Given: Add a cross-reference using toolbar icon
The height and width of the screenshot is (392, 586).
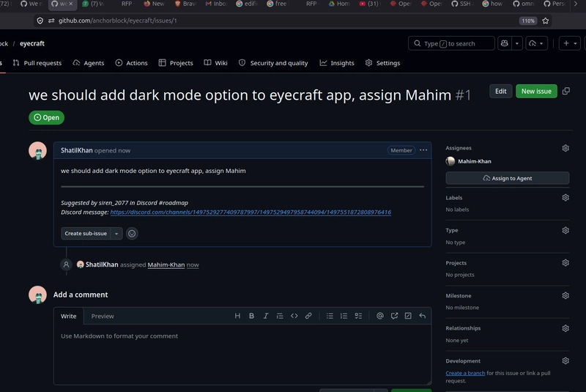Looking at the screenshot, I should (x=394, y=316).
